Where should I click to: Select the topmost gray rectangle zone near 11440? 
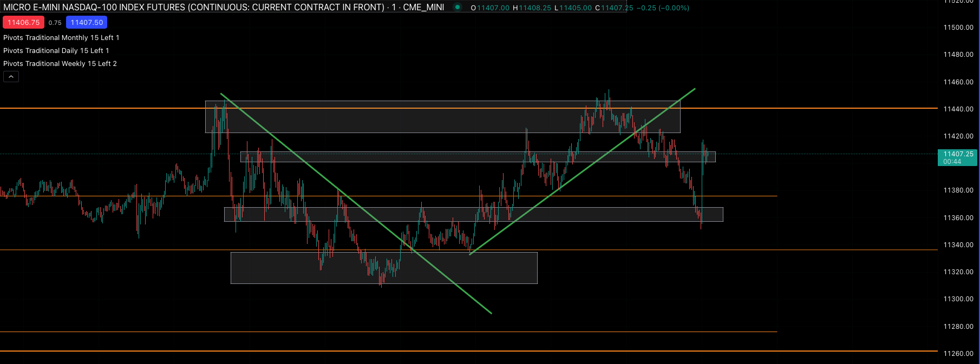tap(442, 117)
